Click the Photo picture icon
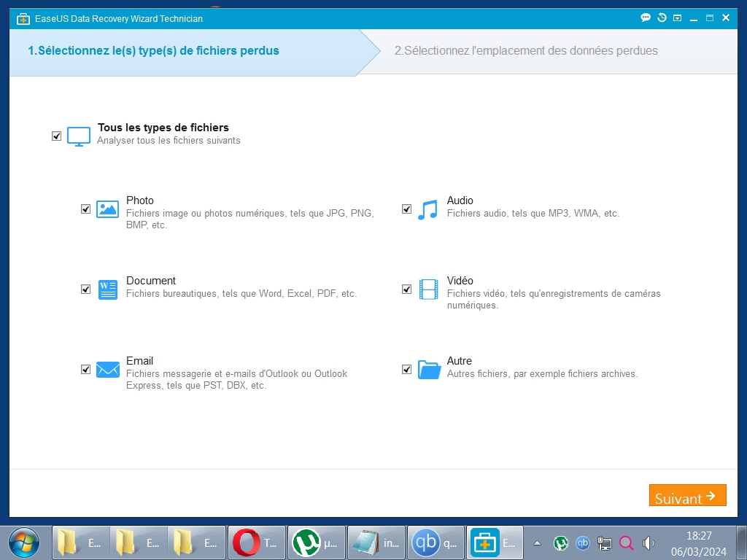The image size is (747, 560). [108, 209]
